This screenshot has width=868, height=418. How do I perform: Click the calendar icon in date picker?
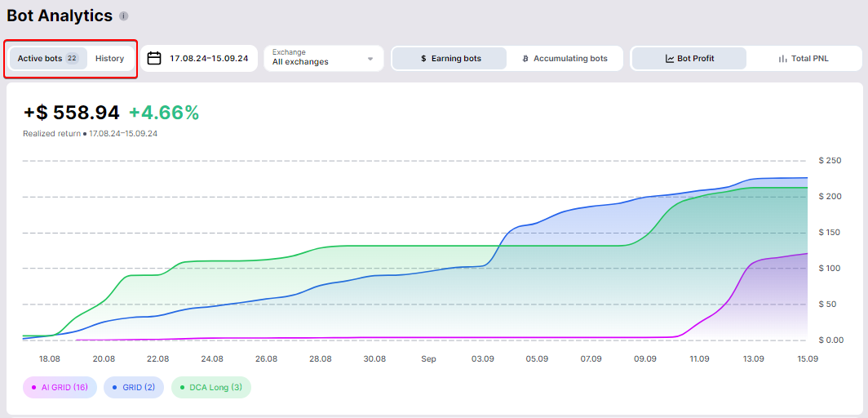tap(154, 59)
